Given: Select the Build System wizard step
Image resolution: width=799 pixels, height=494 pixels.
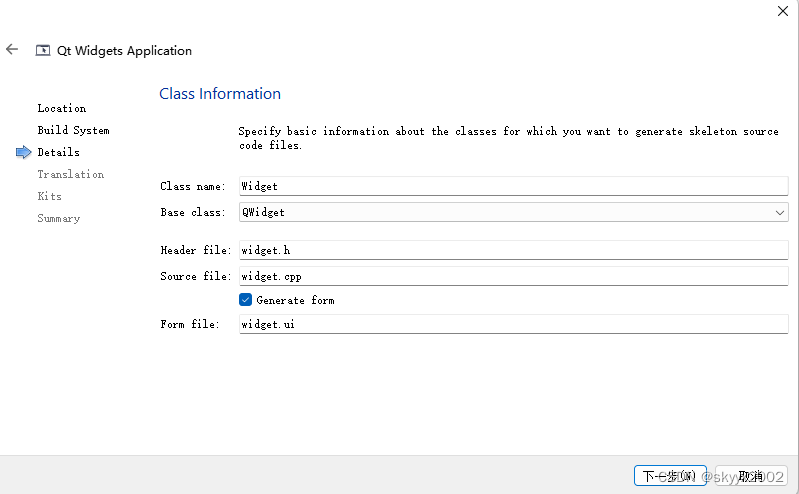Looking at the screenshot, I should coord(73,130).
